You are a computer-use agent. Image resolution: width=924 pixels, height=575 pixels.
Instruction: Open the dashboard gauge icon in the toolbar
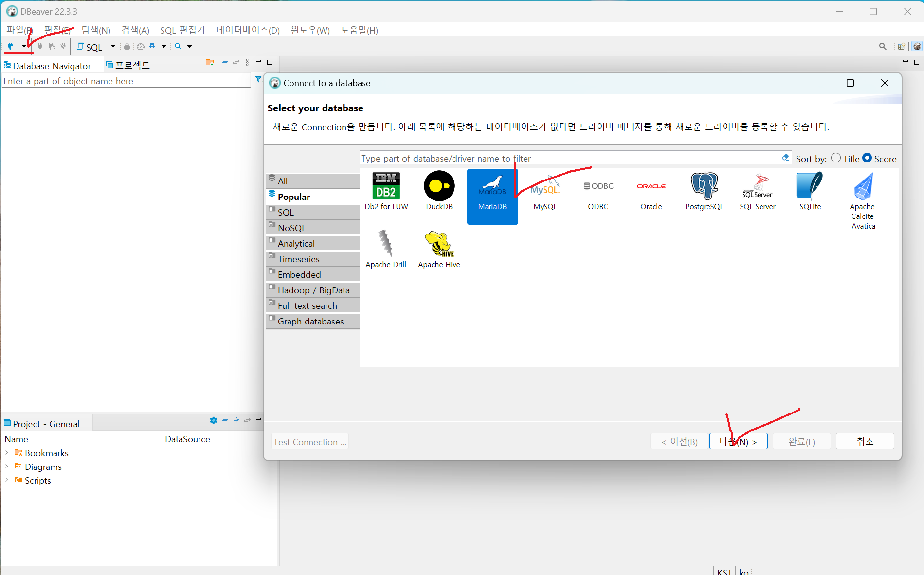(140, 46)
